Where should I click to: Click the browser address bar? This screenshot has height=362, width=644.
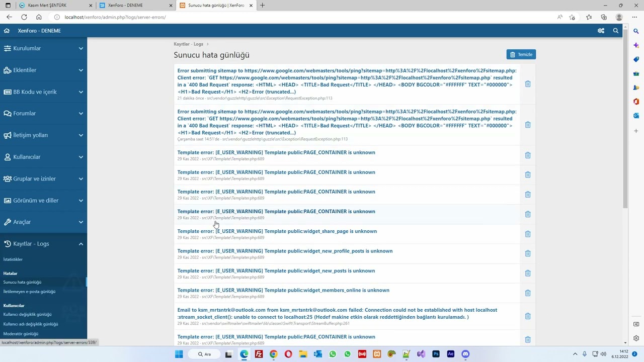pyautogui.click(x=302, y=17)
